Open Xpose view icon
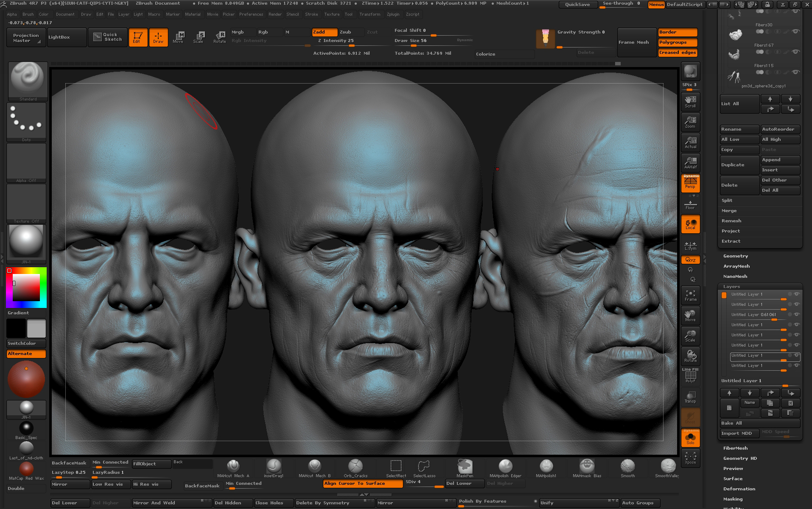This screenshot has height=509, width=812. [690, 458]
